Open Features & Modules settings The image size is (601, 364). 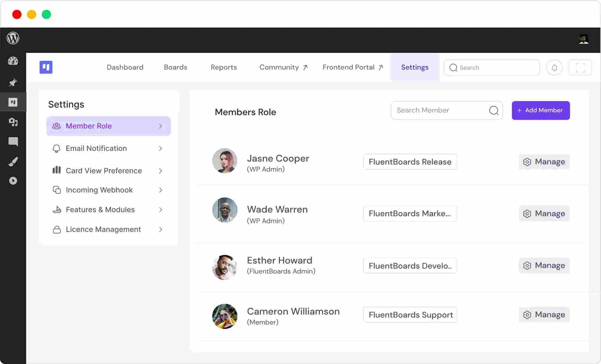(109, 210)
